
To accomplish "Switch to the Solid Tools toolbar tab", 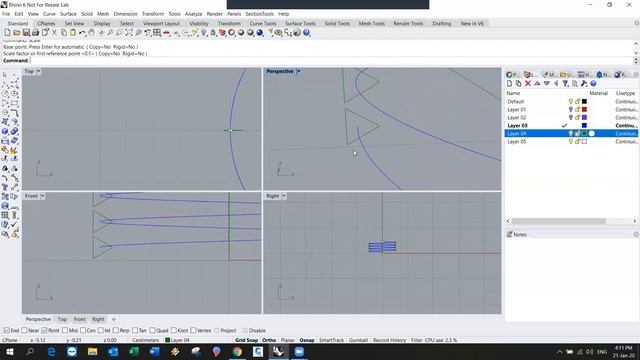I will click(337, 24).
